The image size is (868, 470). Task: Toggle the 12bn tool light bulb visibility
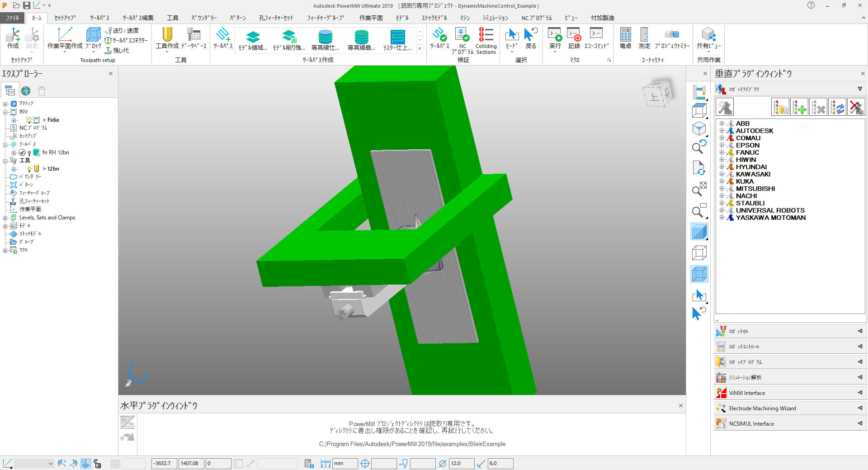29,169
